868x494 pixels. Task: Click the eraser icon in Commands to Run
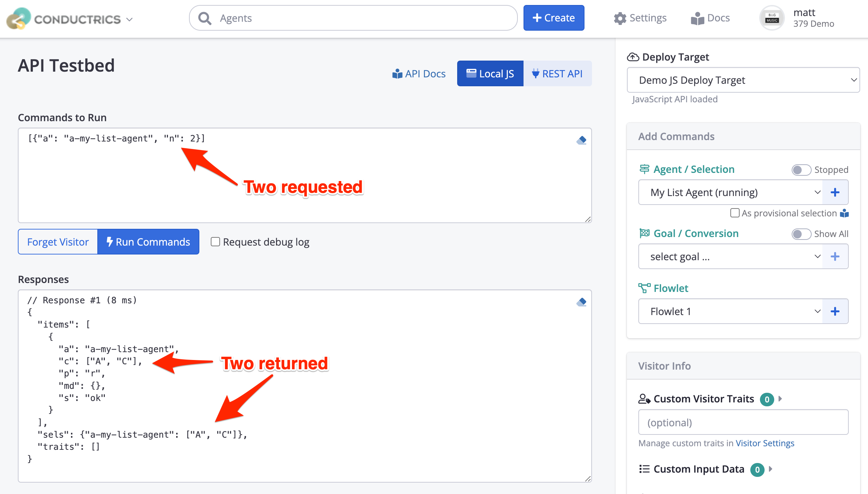pos(581,140)
